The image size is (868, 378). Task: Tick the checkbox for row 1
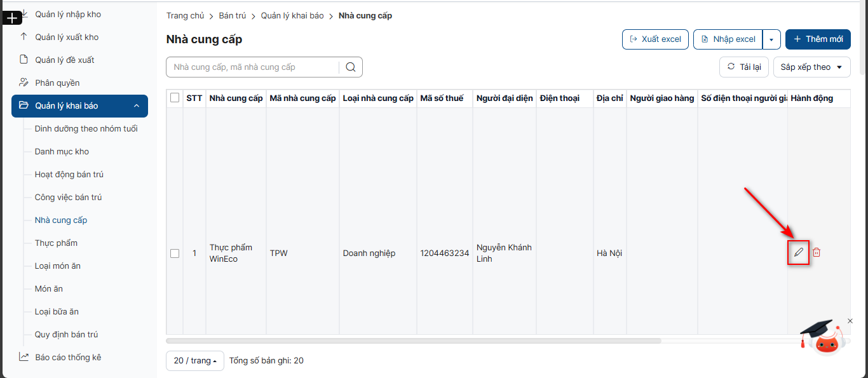click(x=175, y=253)
